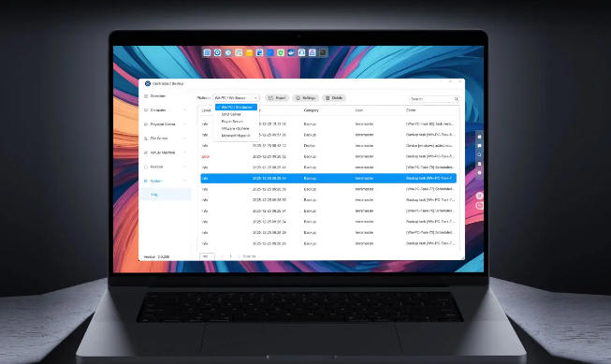Select the Physical Server platform option
Image resolution: width=611 pixels, height=364 pixels.
point(236,122)
